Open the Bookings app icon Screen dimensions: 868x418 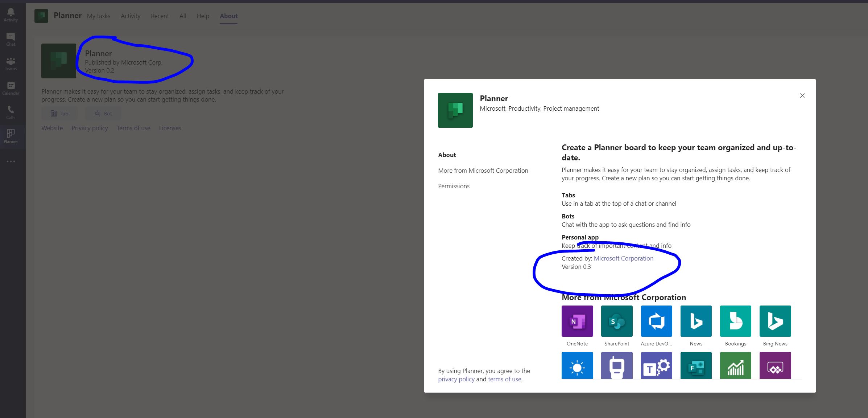click(735, 321)
